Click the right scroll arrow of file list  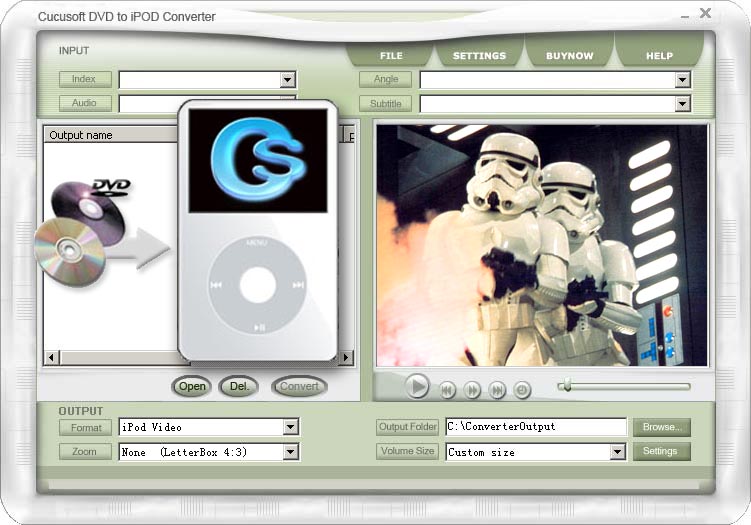pyautogui.click(x=346, y=357)
